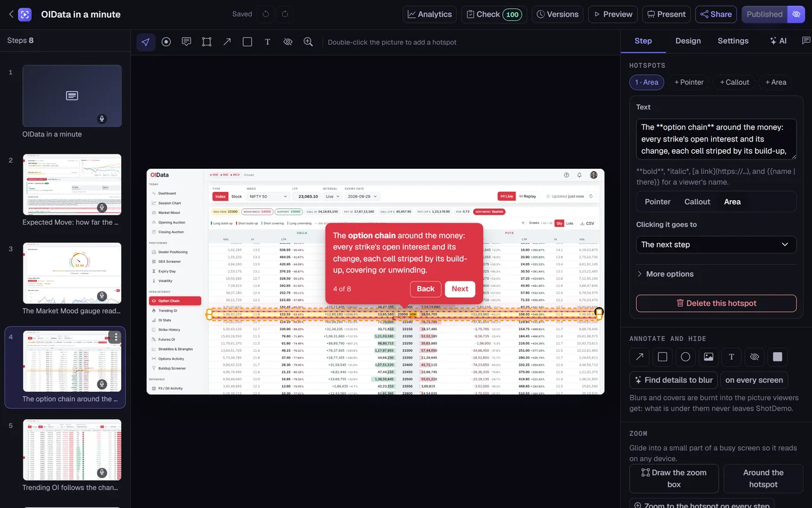
Task: Select the '1 · Area' hotspot chip
Action: [646, 82]
